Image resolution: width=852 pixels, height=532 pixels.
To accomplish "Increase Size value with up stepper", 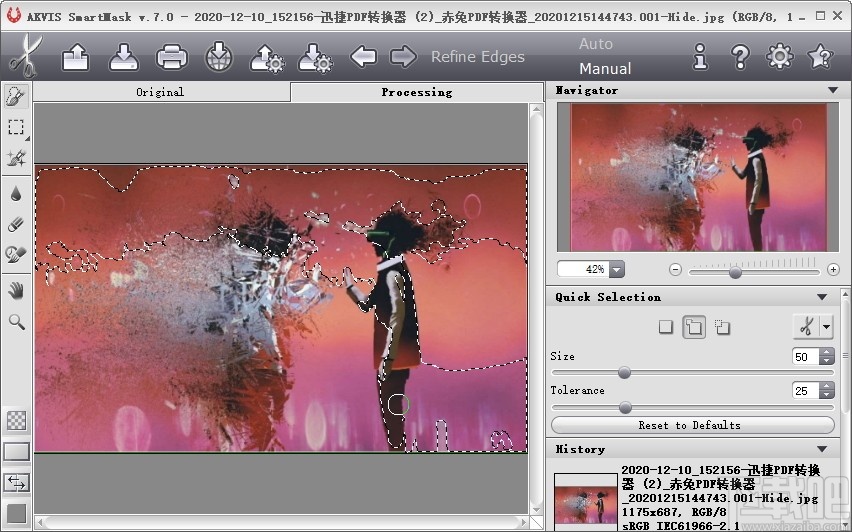I will [x=826, y=353].
